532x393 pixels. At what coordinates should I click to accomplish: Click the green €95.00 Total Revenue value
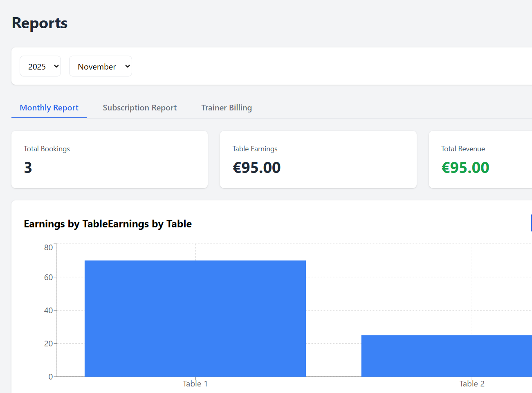point(465,167)
